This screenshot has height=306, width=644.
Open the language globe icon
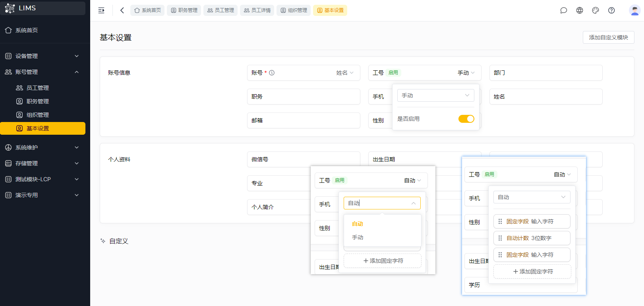pos(580,10)
